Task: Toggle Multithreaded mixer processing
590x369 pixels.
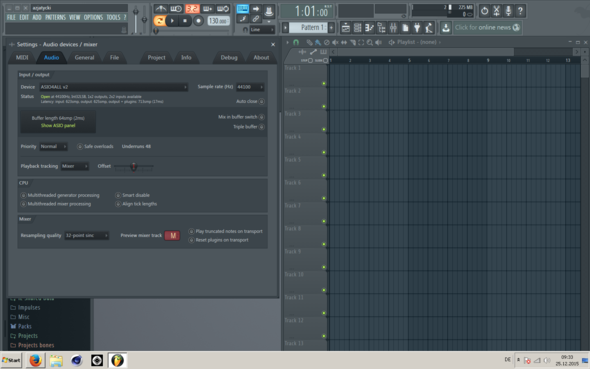Action: [x=23, y=204]
